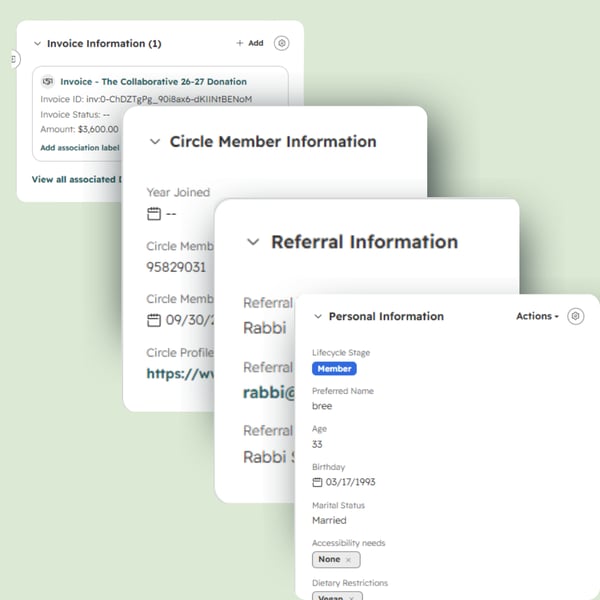
Task: Open the Circle Profile https link
Action: (180, 373)
